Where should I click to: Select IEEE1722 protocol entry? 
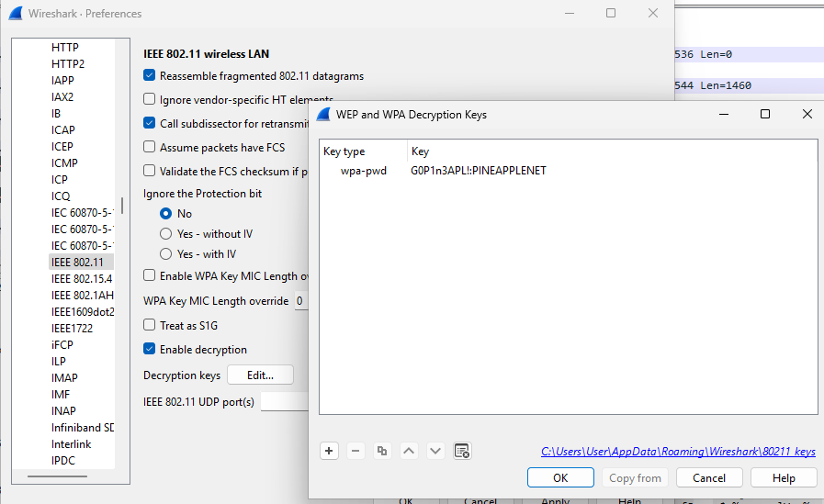click(72, 328)
